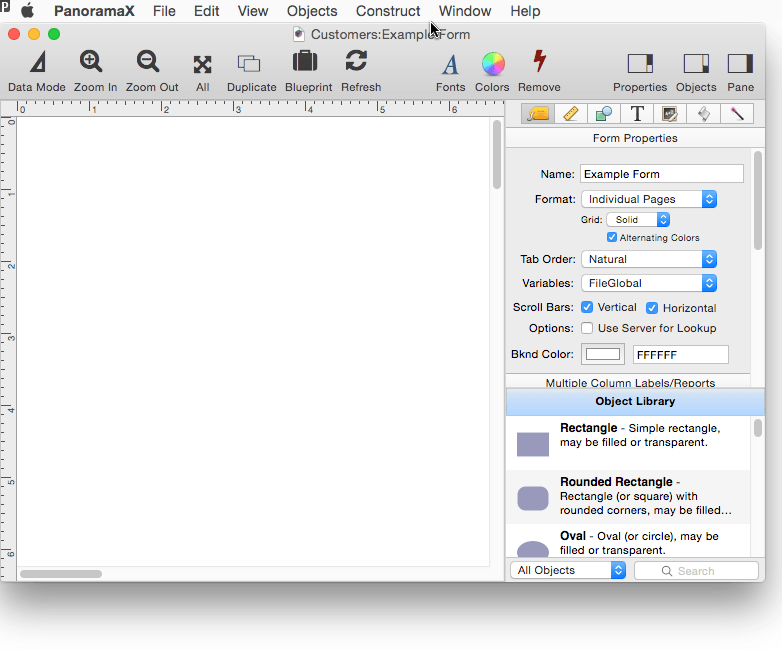Toggle the Pane icon in toolbar
The width and height of the screenshot is (782, 650).
(740, 64)
